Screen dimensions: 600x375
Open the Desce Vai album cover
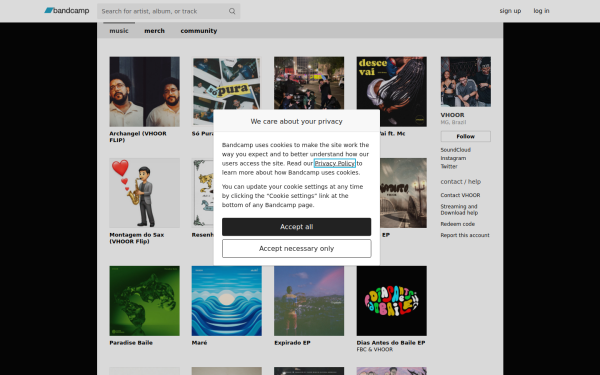[x=391, y=92]
